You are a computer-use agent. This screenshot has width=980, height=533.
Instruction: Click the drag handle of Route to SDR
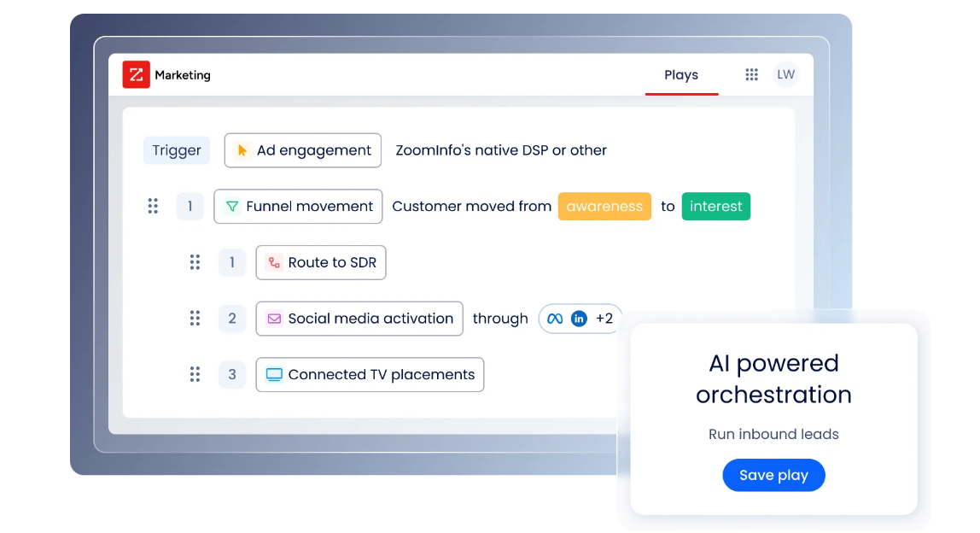click(195, 262)
